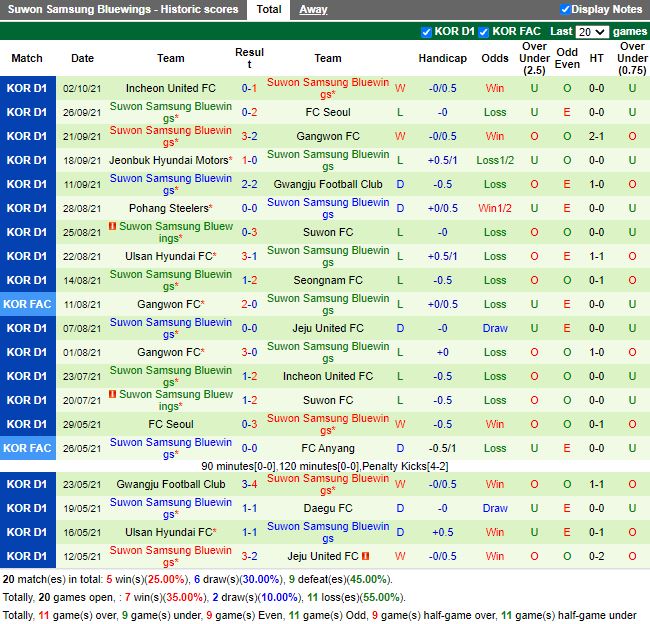Click the 3-4 score against Gwangju Football Club

[249, 484]
